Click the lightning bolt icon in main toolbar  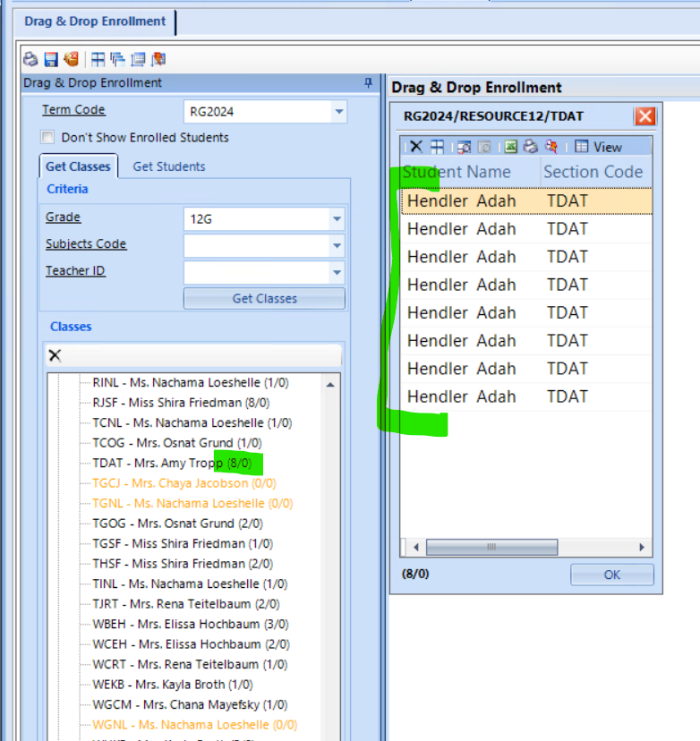[x=158, y=59]
